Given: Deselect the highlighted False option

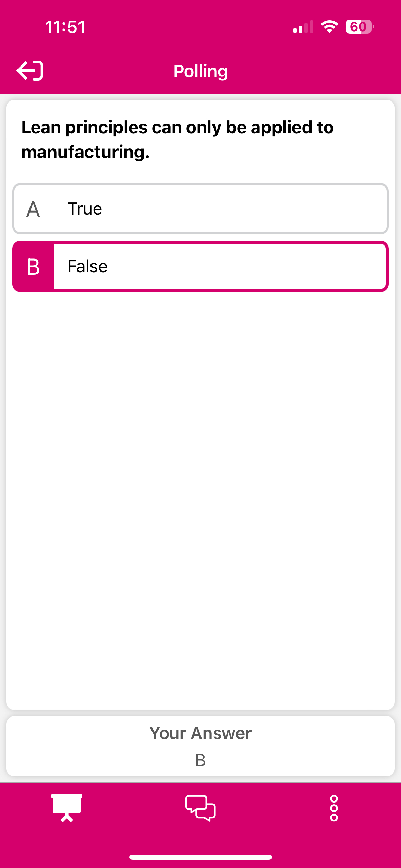Looking at the screenshot, I should tap(200, 266).
